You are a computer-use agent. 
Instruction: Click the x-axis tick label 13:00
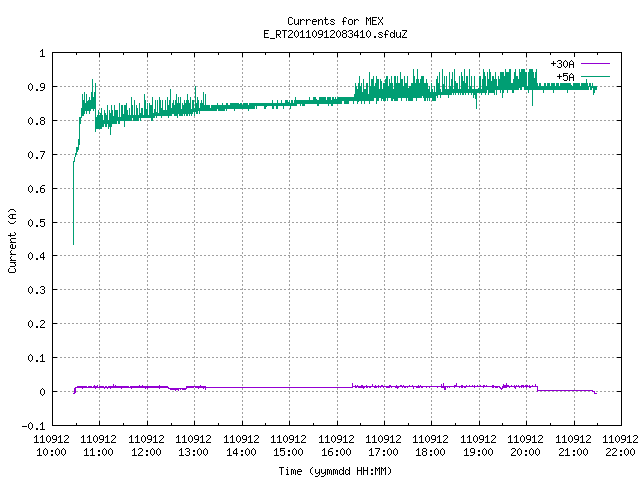pyautogui.click(x=193, y=452)
